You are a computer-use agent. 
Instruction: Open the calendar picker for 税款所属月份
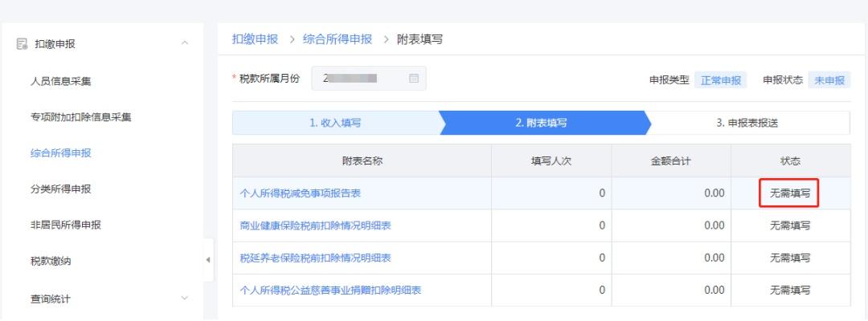pyautogui.click(x=414, y=79)
